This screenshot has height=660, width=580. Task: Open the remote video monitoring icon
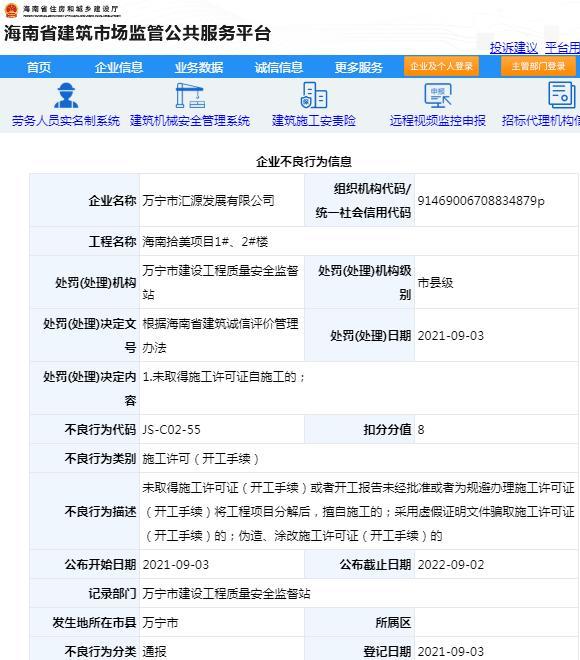pos(437,96)
